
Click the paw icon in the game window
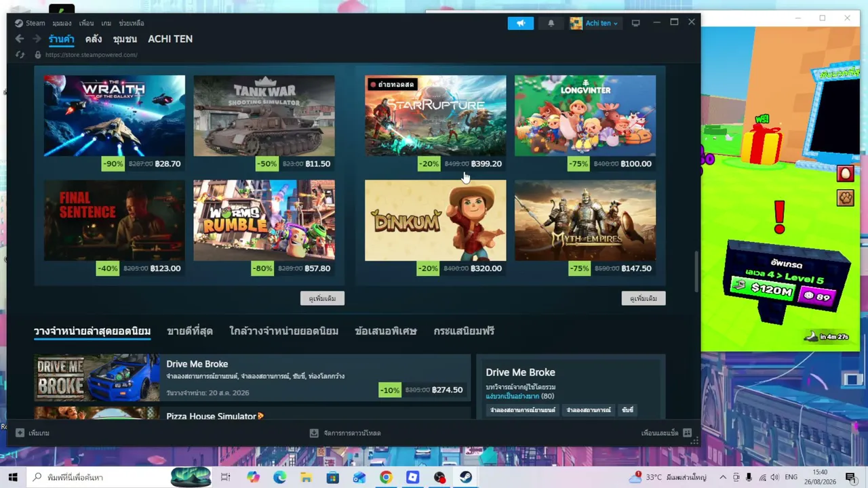(845, 197)
